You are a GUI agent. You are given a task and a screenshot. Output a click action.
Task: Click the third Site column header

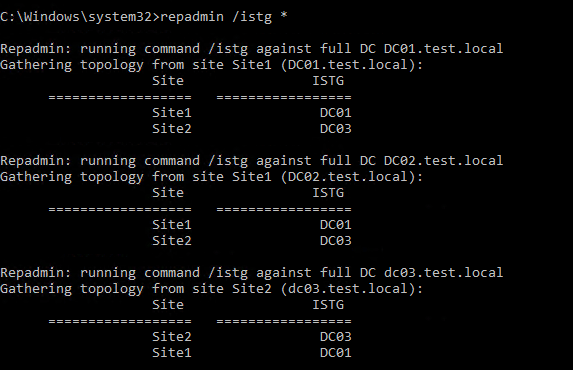tap(168, 305)
